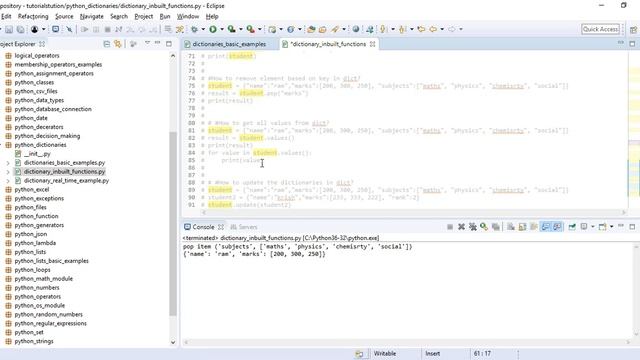
Task: Click the Coverage run icon
Action: pos(231,29)
